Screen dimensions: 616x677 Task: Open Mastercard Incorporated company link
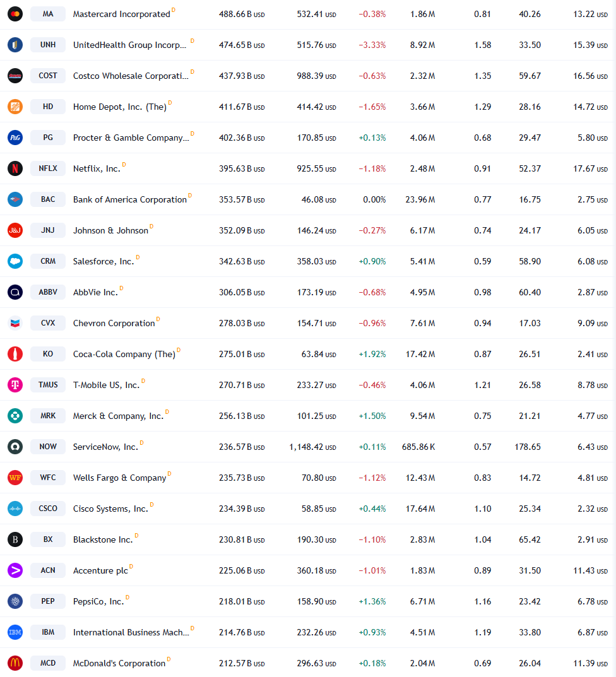(x=121, y=15)
